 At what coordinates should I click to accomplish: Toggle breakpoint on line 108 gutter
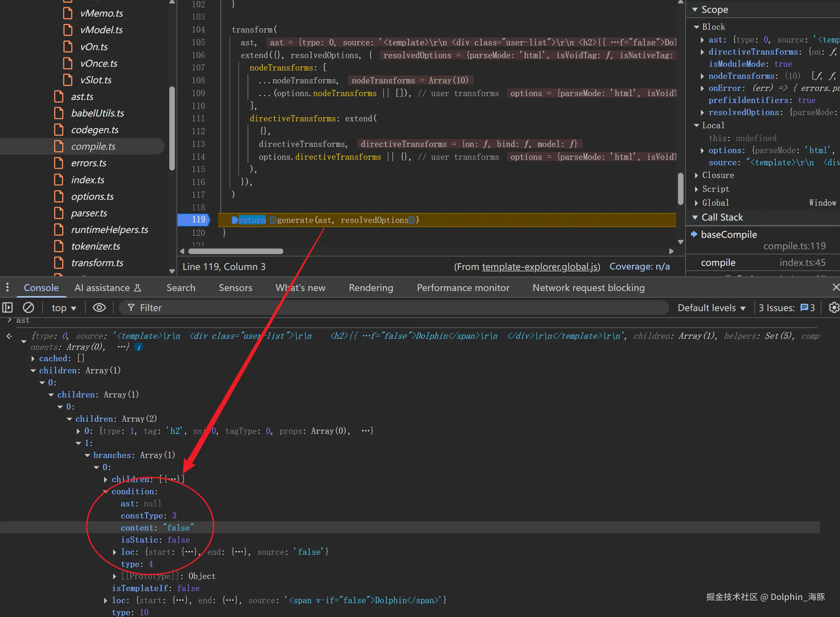(x=198, y=80)
